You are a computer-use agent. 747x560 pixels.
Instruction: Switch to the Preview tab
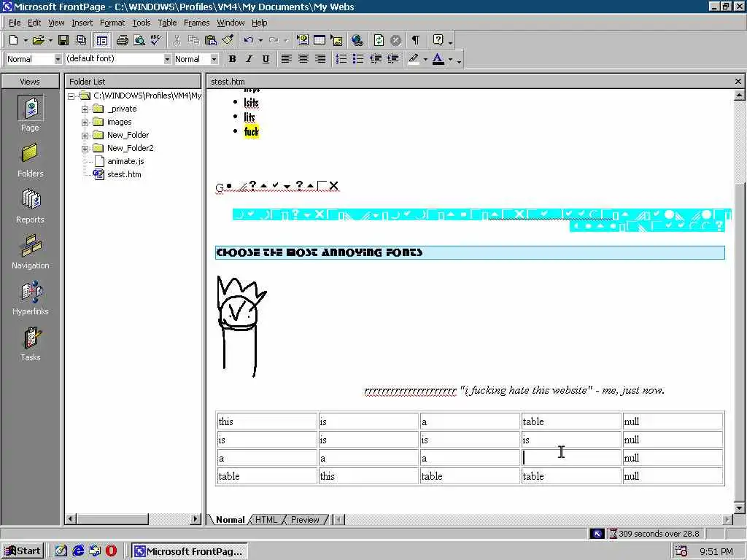pos(305,519)
